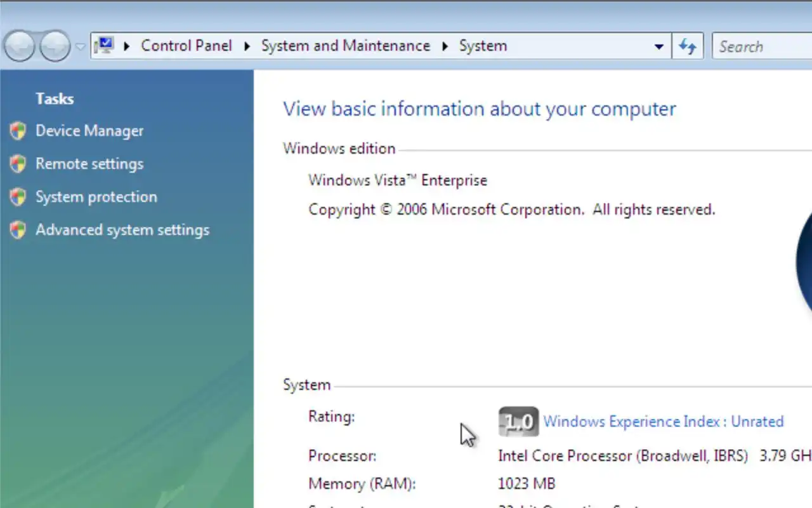Click shield icon beside Advanced system settings
The width and height of the screenshot is (812, 508).
click(x=18, y=230)
